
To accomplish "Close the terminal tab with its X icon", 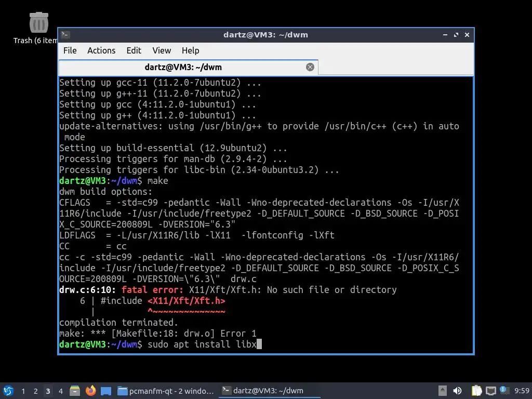I will pos(310,67).
